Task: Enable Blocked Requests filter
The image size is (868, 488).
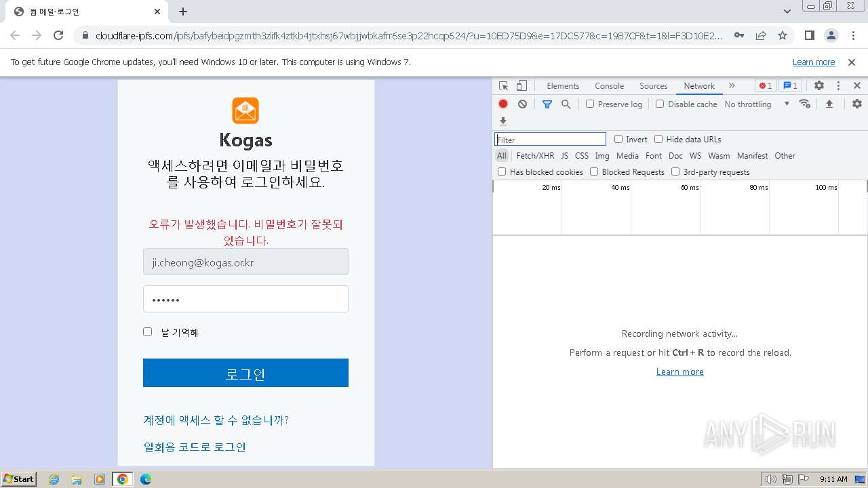Action: pyautogui.click(x=594, y=171)
